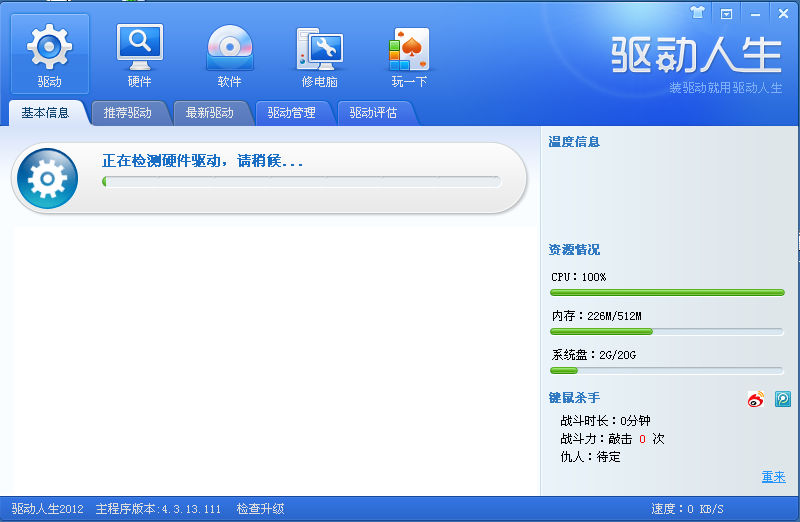Switch to the 最新驱动 tab
The width and height of the screenshot is (800, 522).
(x=210, y=113)
